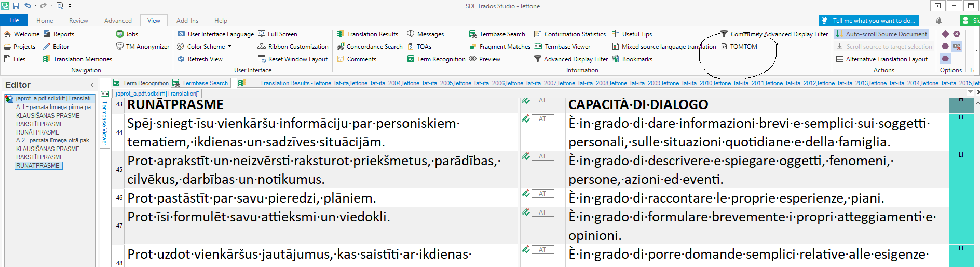Click Reset Window Layout
Screen dimensions: 980x267
click(297, 59)
